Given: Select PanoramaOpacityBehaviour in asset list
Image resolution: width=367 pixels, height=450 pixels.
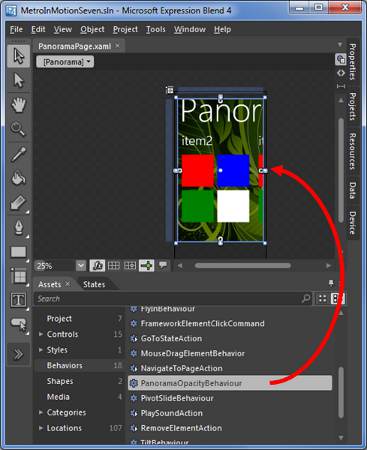Looking at the screenshot, I should point(230,383).
